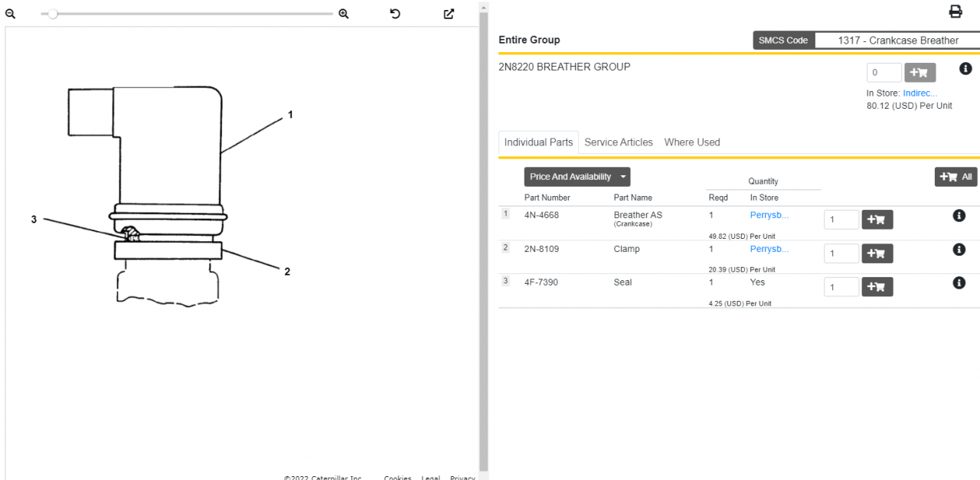The width and height of the screenshot is (980, 480).
Task: Add 4N-4668 Breather AS to cart
Action: pos(877,220)
